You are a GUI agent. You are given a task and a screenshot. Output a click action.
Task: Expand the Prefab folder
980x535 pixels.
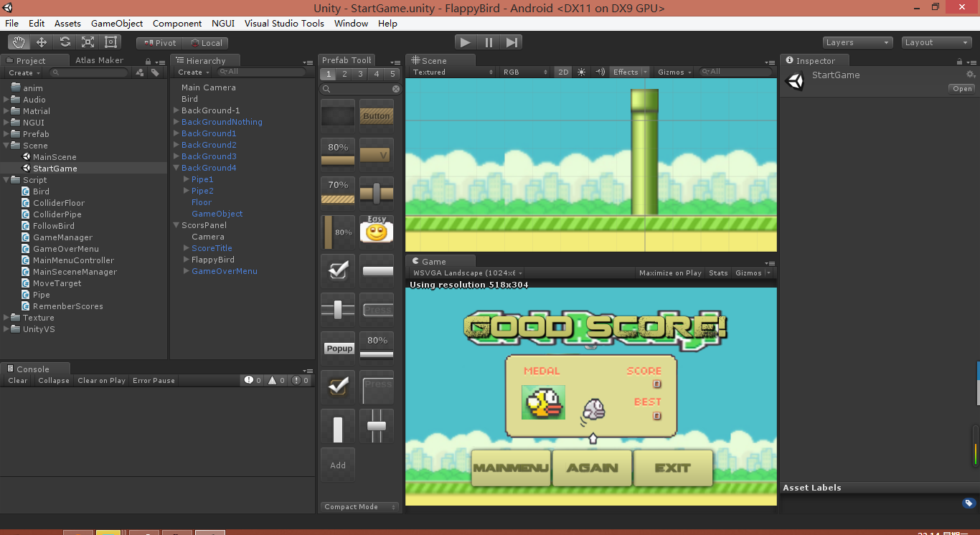pos(6,134)
